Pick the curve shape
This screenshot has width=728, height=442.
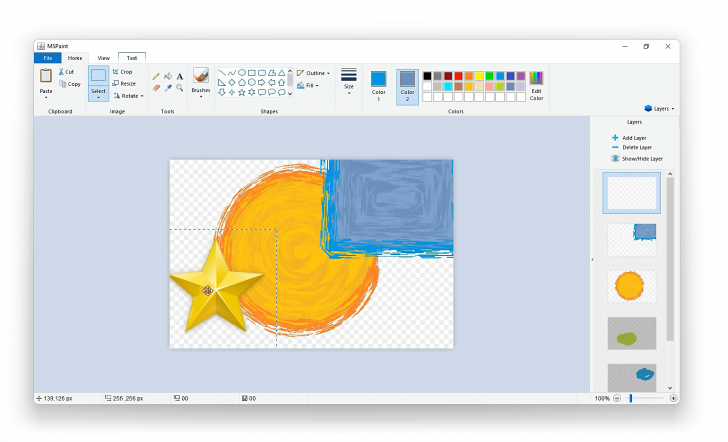point(232,73)
